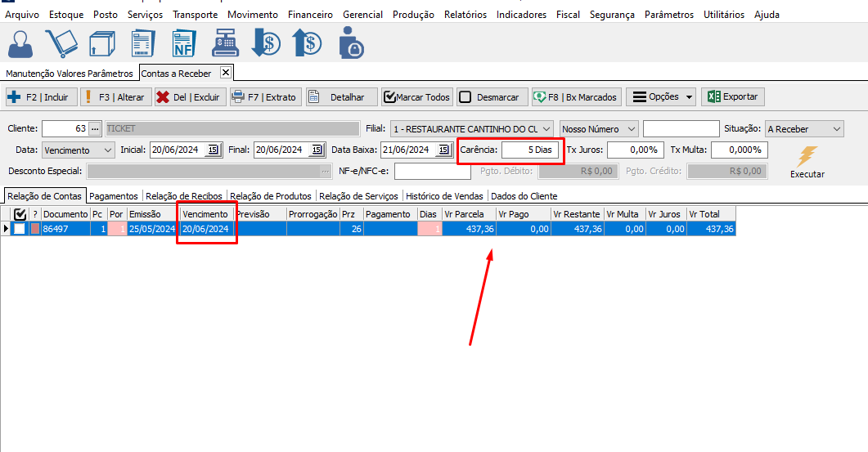Open the customer profile toolbar icon
The image size is (868, 452).
[20, 44]
